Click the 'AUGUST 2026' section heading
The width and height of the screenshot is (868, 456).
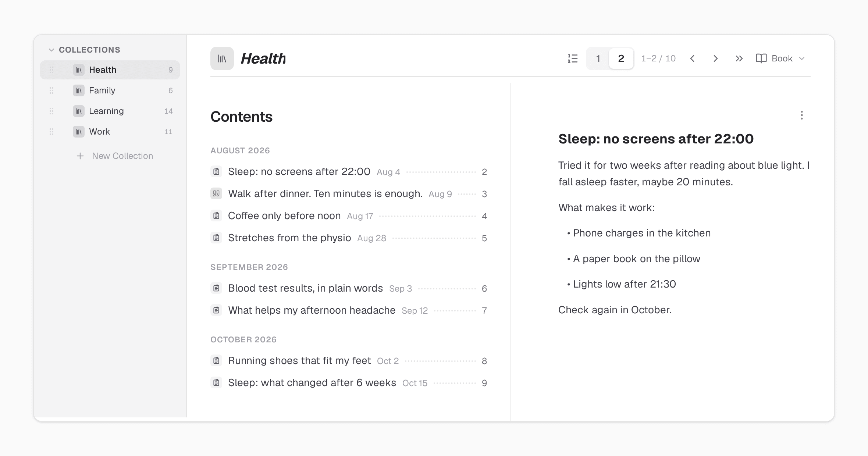240,150
